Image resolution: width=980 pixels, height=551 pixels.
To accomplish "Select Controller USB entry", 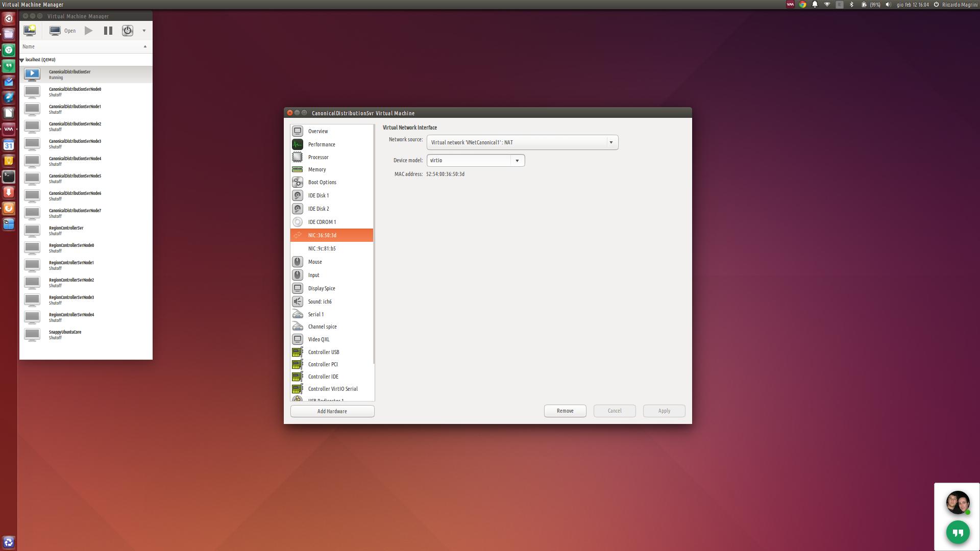I will click(332, 352).
